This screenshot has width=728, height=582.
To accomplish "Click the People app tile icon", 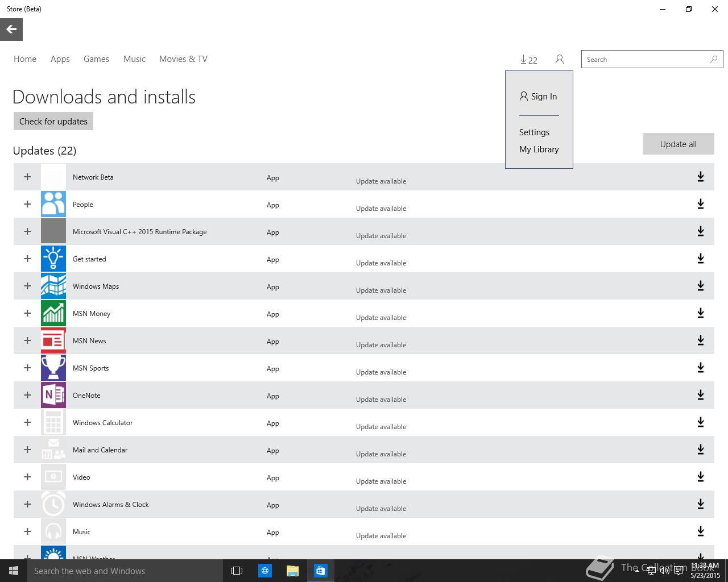I will coord(53,204).
